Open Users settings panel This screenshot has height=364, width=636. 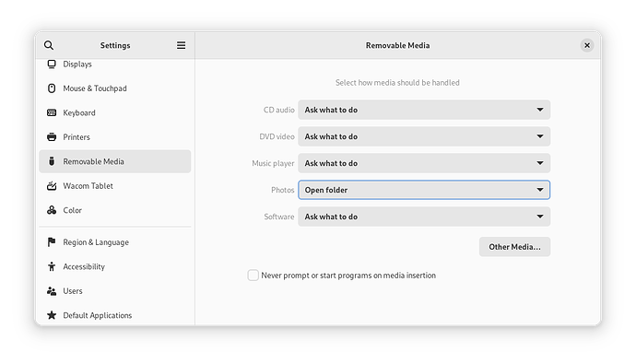pyautogui.click(x=115, y=291)
